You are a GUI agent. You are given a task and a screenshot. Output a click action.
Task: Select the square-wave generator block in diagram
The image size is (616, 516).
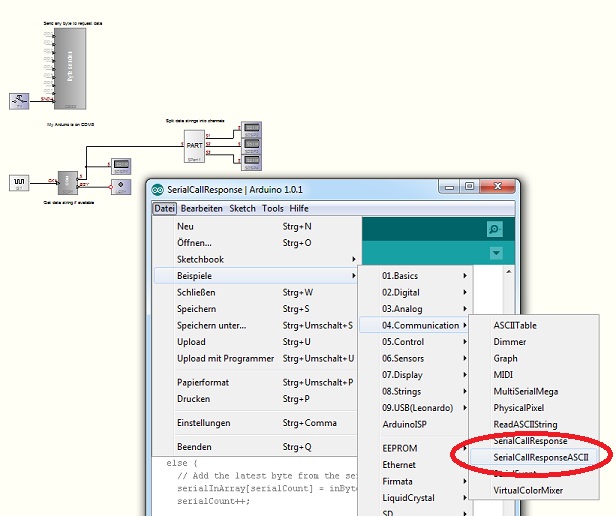coord(19,183)
